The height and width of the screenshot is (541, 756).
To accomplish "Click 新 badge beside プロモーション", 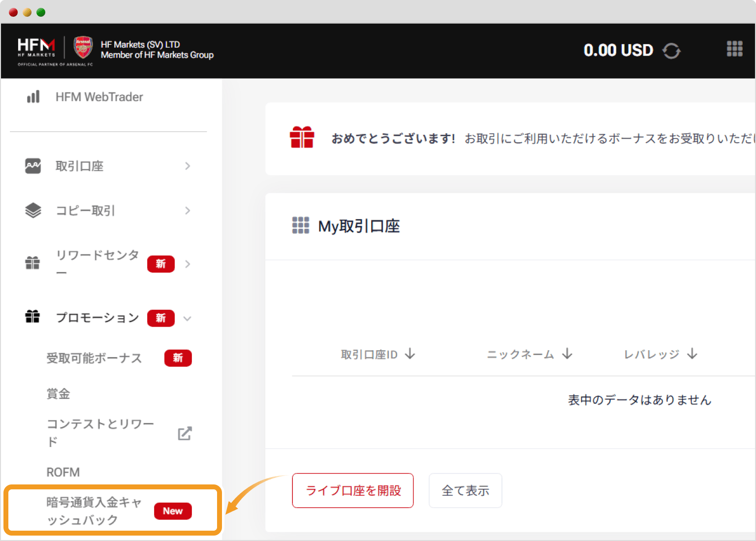I will [161, 318].
